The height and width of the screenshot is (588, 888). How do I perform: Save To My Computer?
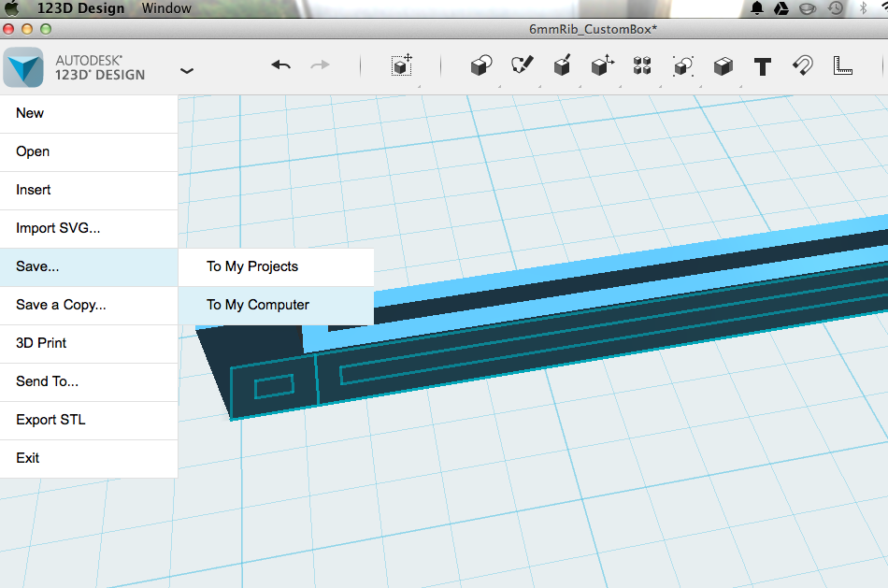click(x=276, y=305)
